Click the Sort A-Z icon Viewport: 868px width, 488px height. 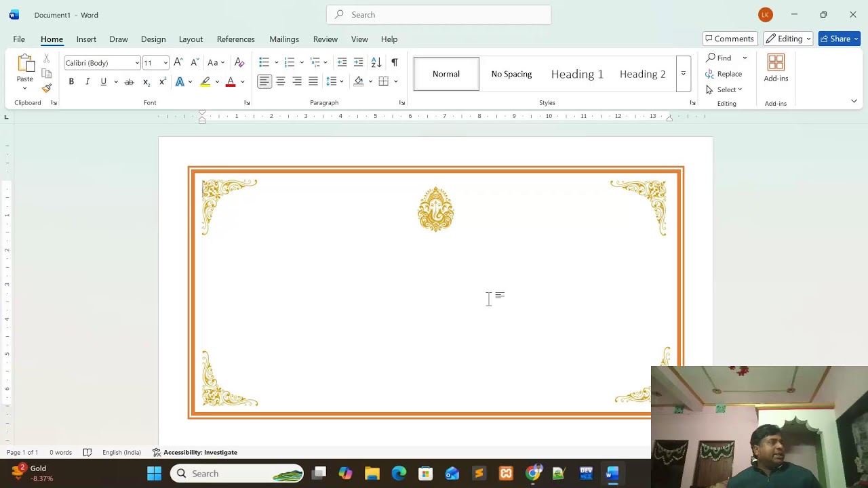tap(376, 62)
